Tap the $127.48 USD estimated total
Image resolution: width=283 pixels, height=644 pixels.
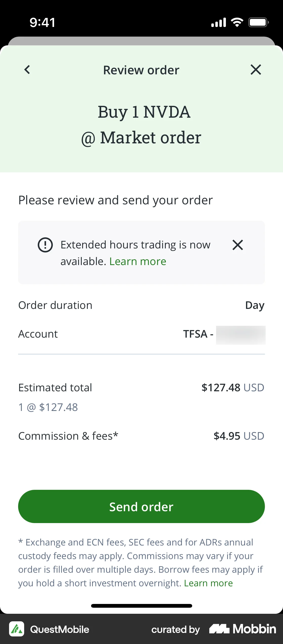233,388
